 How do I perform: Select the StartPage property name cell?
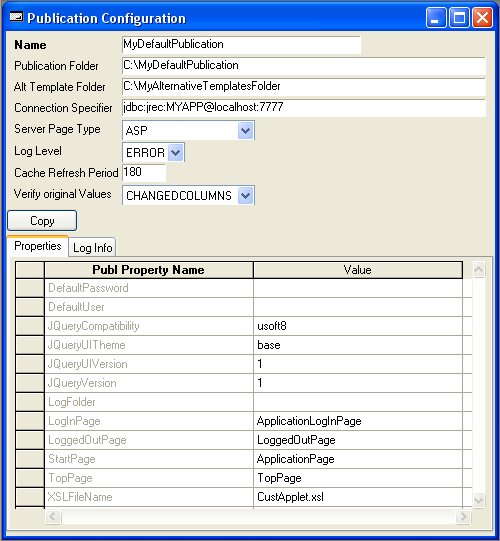(x=149, y=459)
